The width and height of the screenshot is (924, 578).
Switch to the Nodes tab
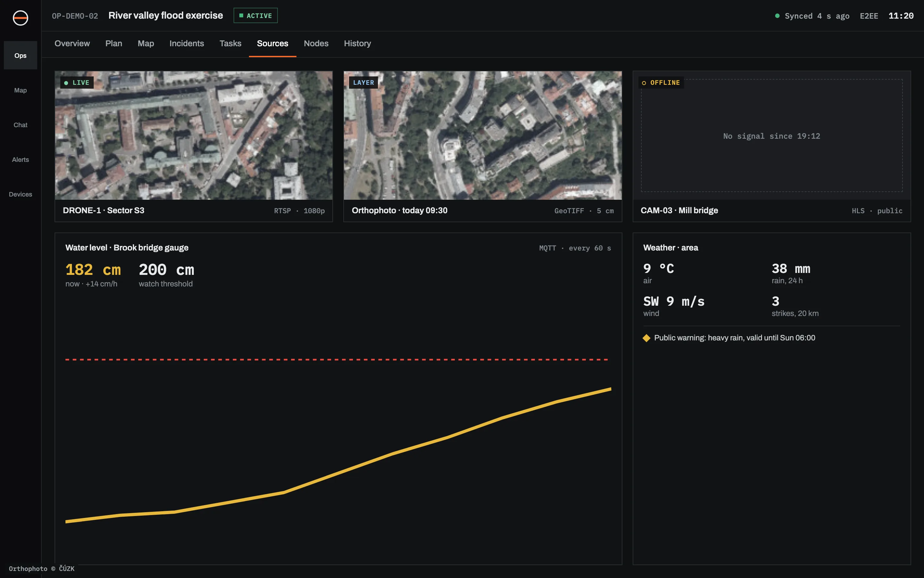tap(316, 44)
